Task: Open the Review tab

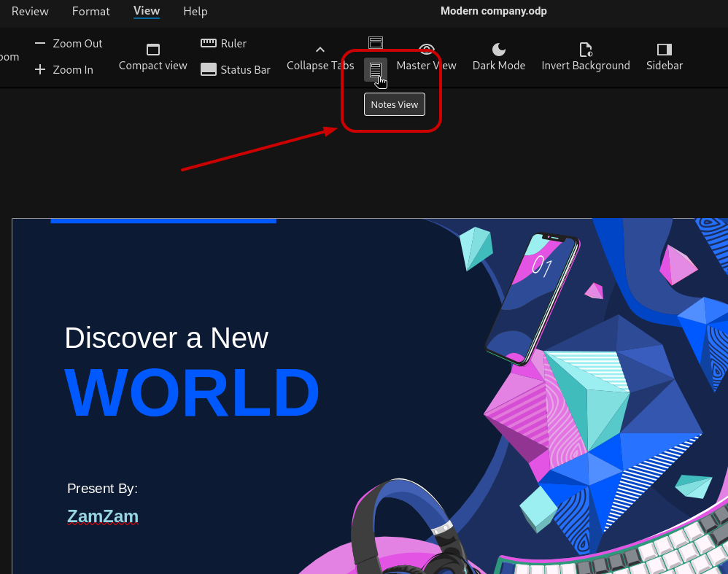Action: coord(30,11)
